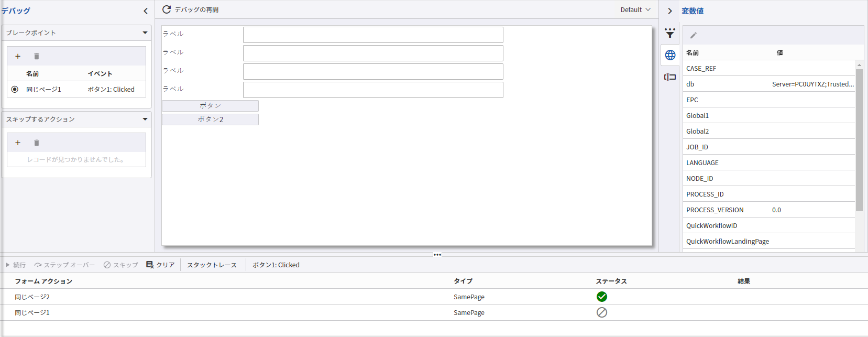Collapse the ブレークポイント section
The width and height of the screenshot is (868, 337).
(x=145, y=32)
